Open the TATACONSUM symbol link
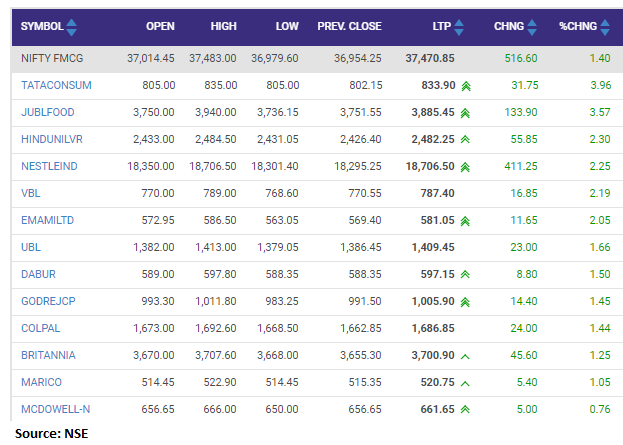The width and height of the screenshot is (623, 445). (56, 86)
